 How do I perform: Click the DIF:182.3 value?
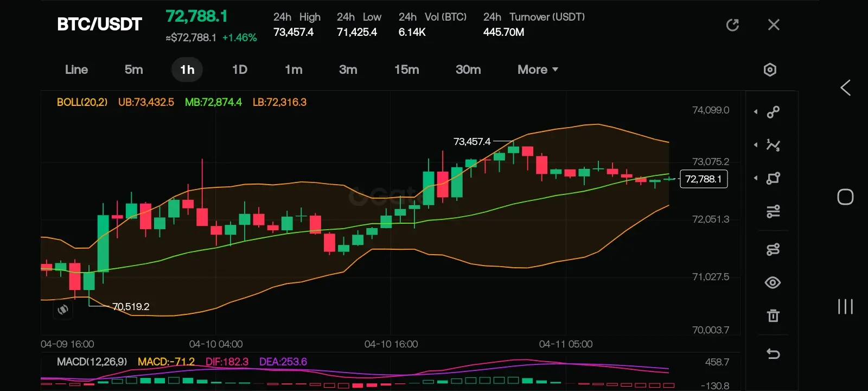click(227, 362)
